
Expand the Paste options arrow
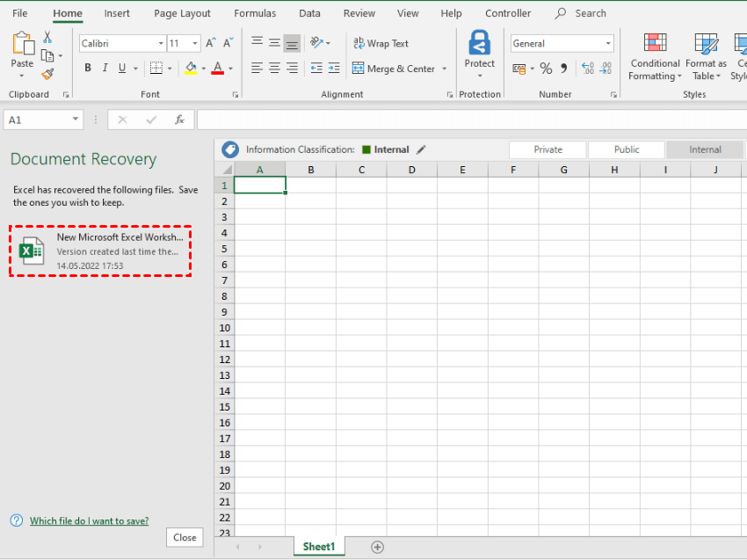click(22, 76)
